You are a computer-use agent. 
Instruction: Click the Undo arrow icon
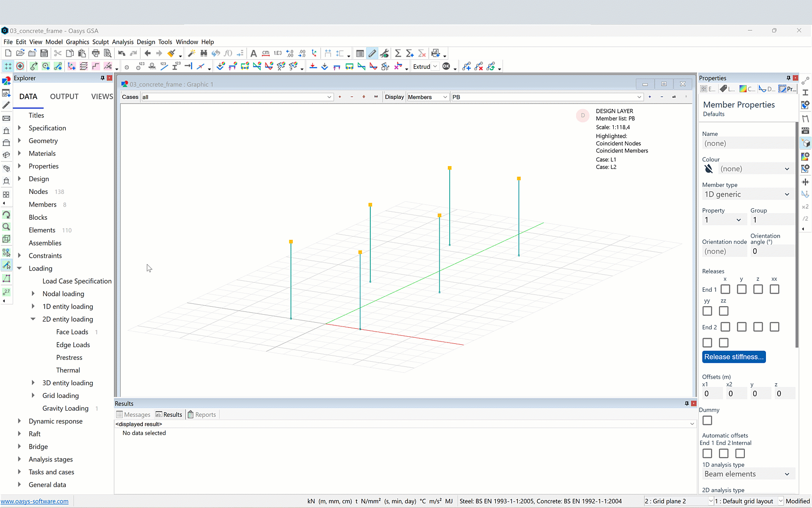point(122,53)
